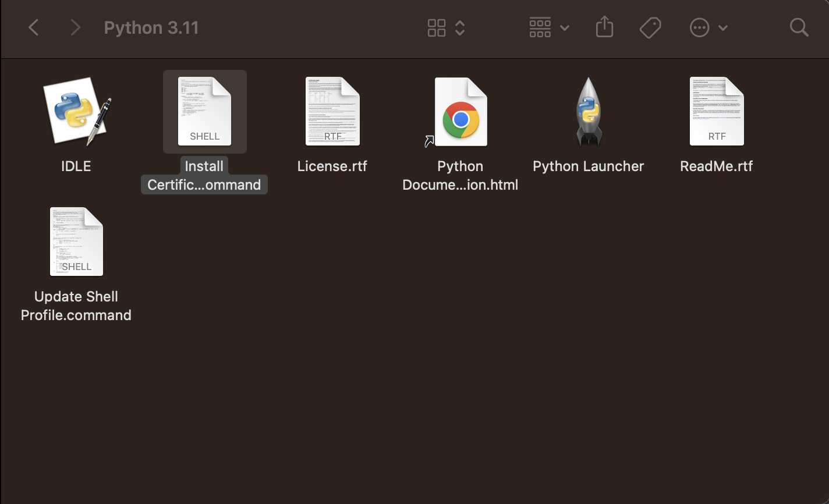
Task: Select the Update Shell Profile script icon
Action: click(76, 242)
